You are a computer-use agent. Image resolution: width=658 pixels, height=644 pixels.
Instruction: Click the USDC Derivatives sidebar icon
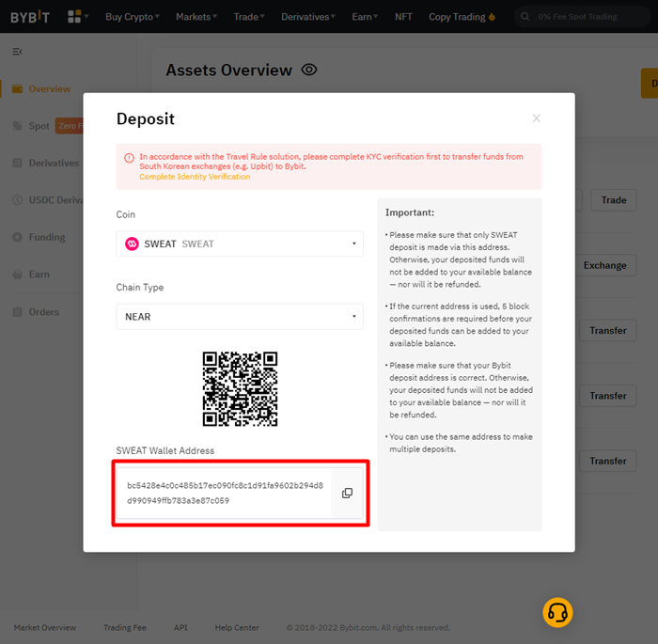pos(17,200)
